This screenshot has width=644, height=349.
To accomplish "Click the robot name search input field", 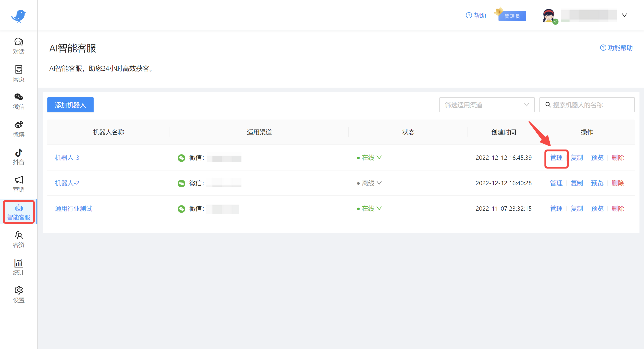I will pyautogui.click(x=587, y=105).
